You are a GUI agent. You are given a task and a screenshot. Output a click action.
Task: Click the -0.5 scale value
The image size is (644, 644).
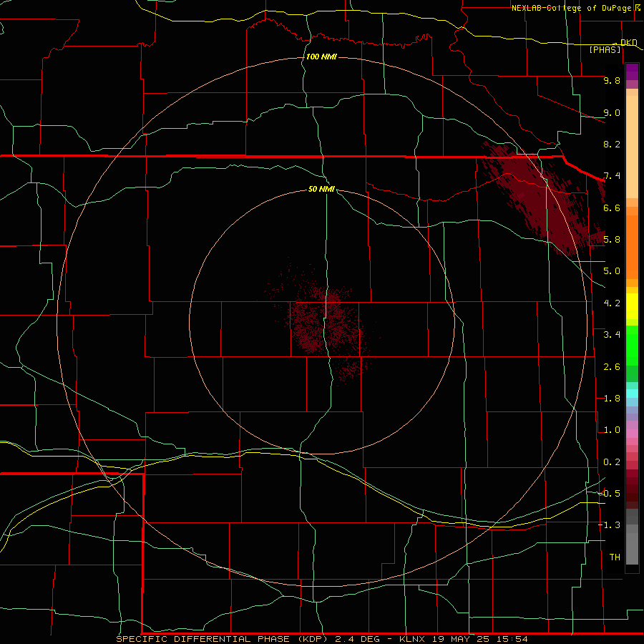pos(610,494)
